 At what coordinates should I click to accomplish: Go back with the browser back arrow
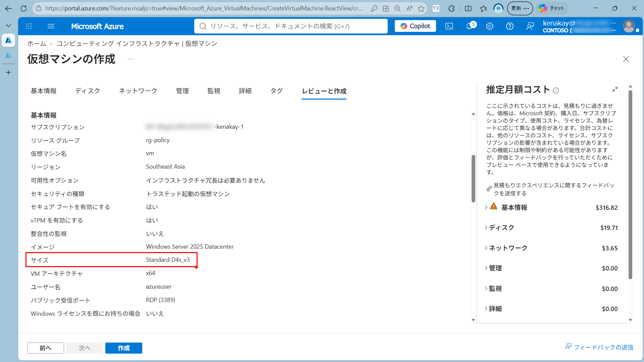coord(8,8)
